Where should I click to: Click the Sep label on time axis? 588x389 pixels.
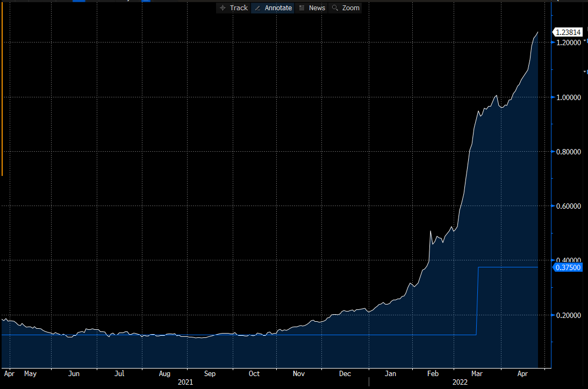tap(210, 373)
